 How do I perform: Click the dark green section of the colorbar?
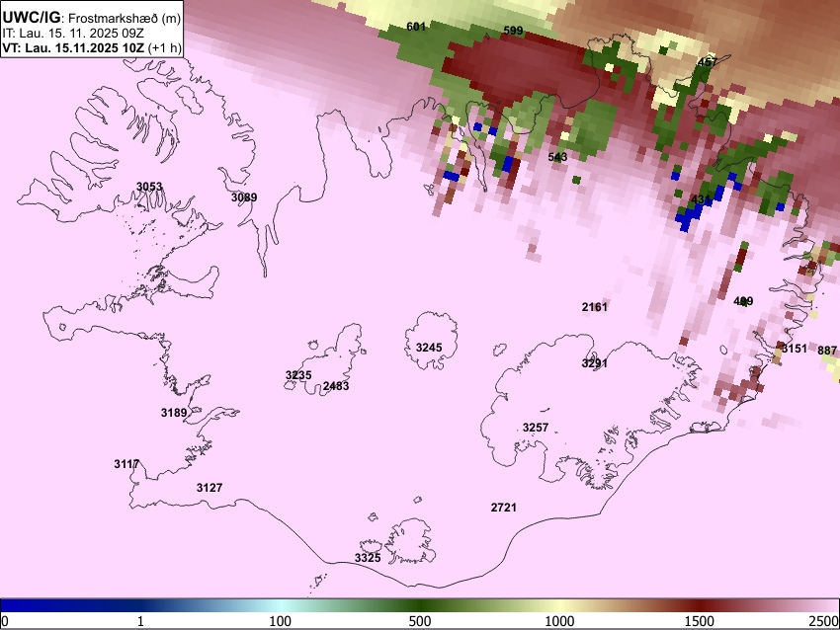pyautogui.click(x=419, y=605)
